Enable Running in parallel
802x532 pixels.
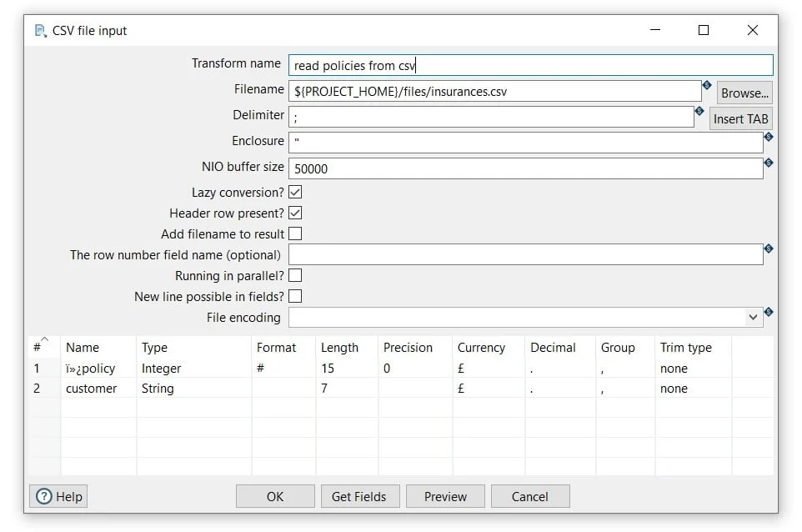tap(295, 275)
